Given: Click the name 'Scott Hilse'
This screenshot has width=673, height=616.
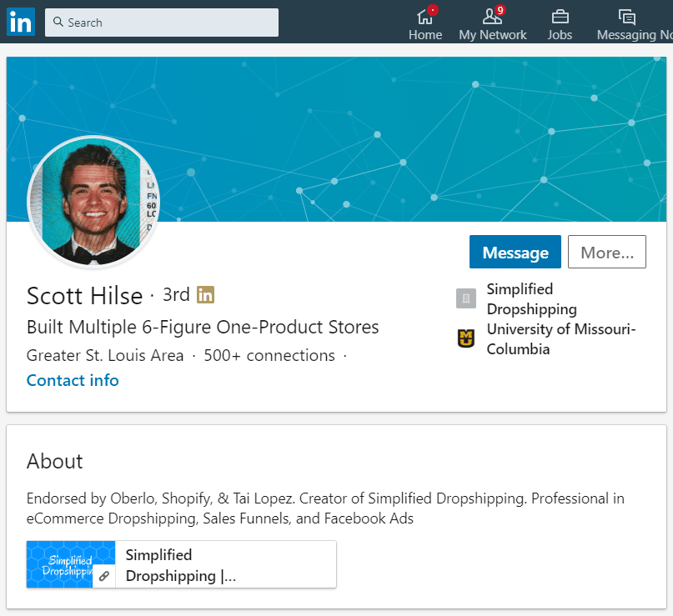Looking at the screenshot, I should (x=84, y=296).
